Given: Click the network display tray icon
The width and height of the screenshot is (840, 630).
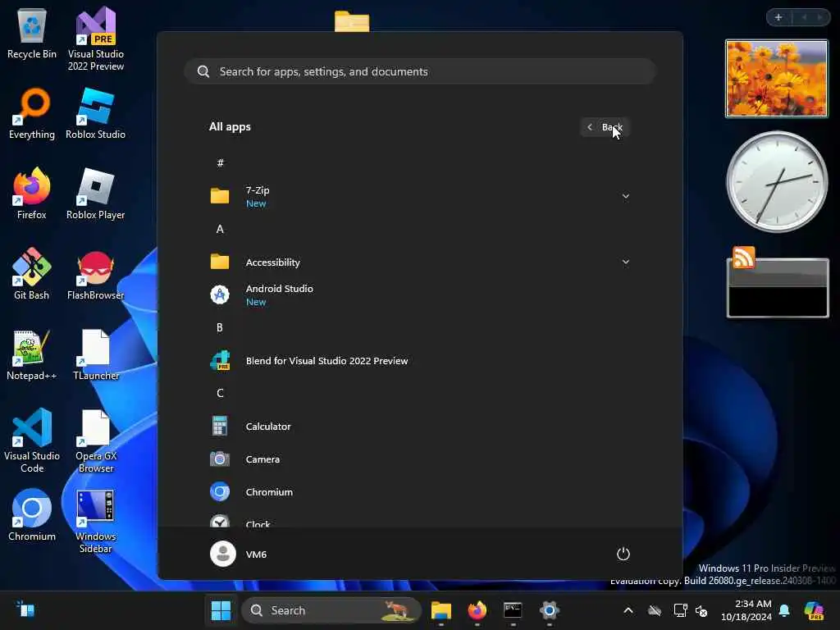Looking at the screenshot, I should (x=680, y=610).
